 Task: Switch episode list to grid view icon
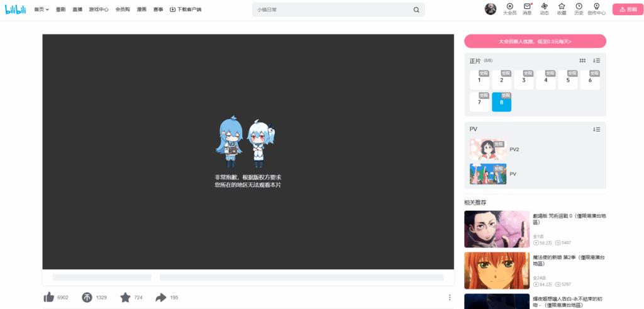(x=582, y=60)
